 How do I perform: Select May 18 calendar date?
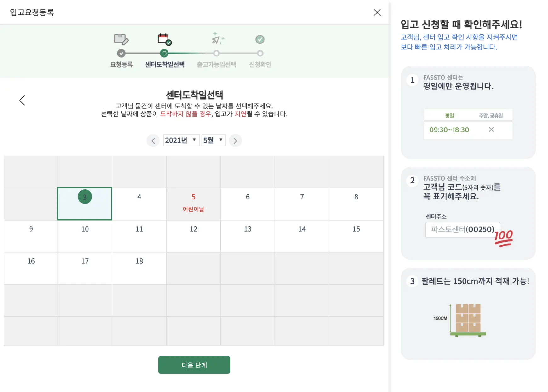coord(139,268)
